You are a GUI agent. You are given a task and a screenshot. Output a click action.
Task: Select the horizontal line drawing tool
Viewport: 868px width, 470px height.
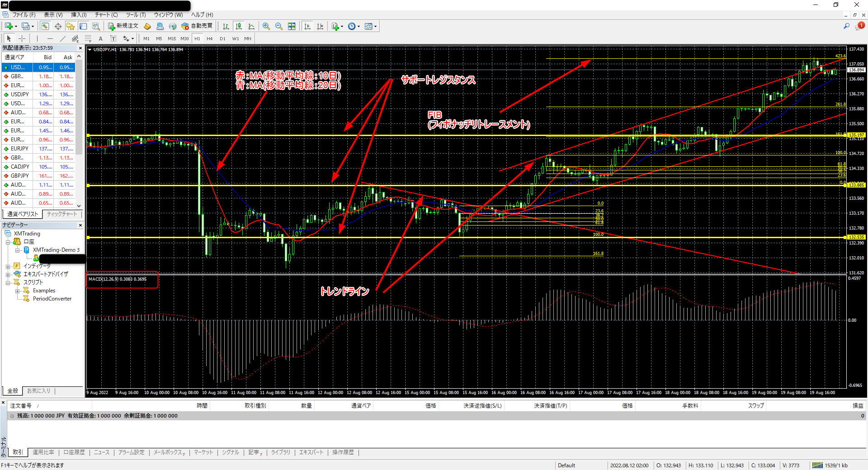tap(50, 38)
